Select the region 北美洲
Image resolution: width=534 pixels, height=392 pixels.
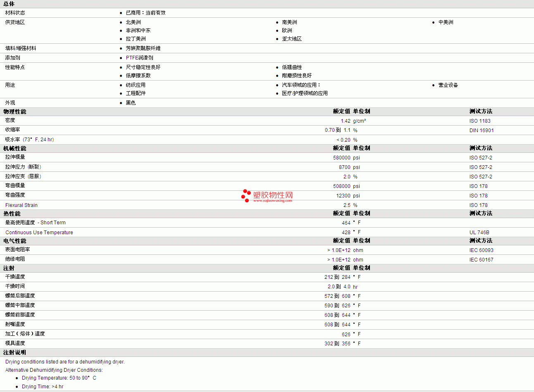click(133, 22)
